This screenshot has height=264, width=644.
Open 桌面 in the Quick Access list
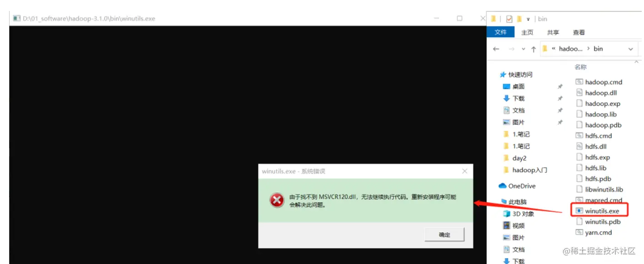click(518, 86)
